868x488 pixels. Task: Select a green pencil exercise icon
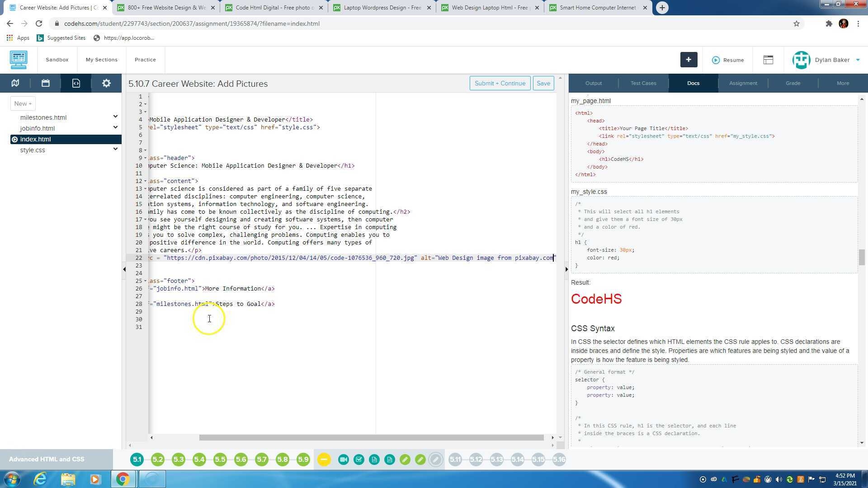click(405, 459)
